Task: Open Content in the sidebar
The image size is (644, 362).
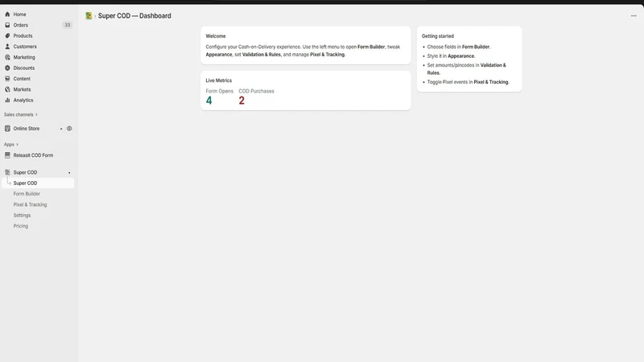Action: coord(22,78)
